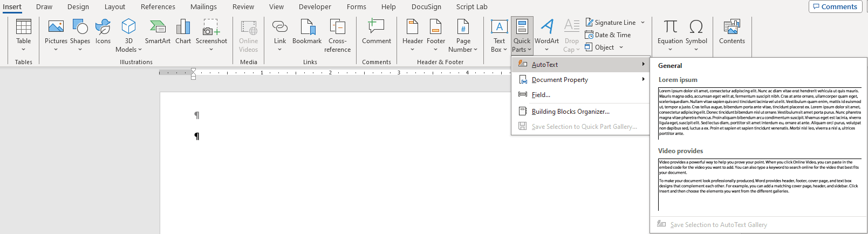Insert a Chart
868x234 pixels.
coord(183,32)
